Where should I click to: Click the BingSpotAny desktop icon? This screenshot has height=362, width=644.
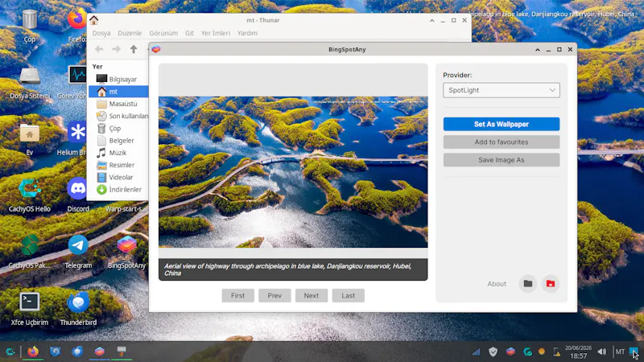127,245
